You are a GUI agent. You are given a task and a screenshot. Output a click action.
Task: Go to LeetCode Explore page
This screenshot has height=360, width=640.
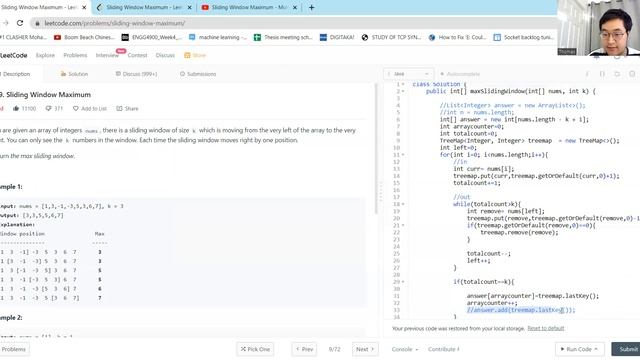[x=45, y=55]
